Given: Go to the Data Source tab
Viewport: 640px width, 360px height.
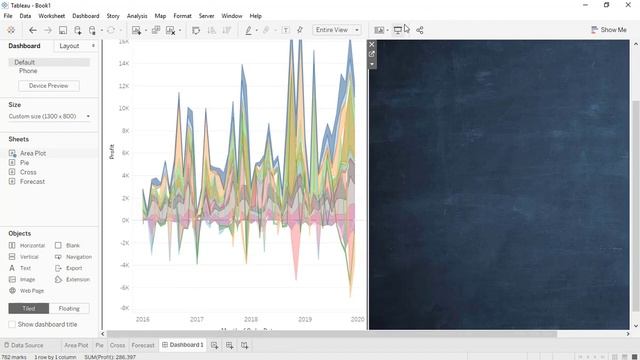Looking at the screenshot, I should pyautogui.click(x=24, y=345).
